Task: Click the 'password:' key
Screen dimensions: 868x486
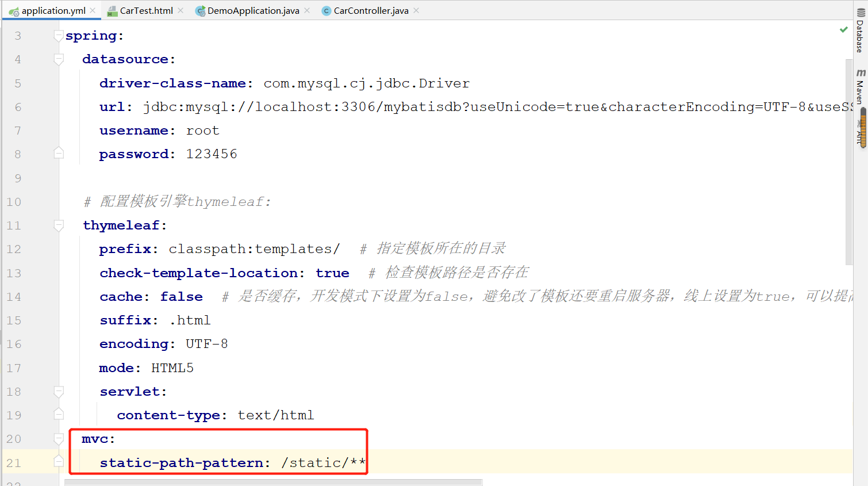Action: pyautogui.click(x=137, y=155)
